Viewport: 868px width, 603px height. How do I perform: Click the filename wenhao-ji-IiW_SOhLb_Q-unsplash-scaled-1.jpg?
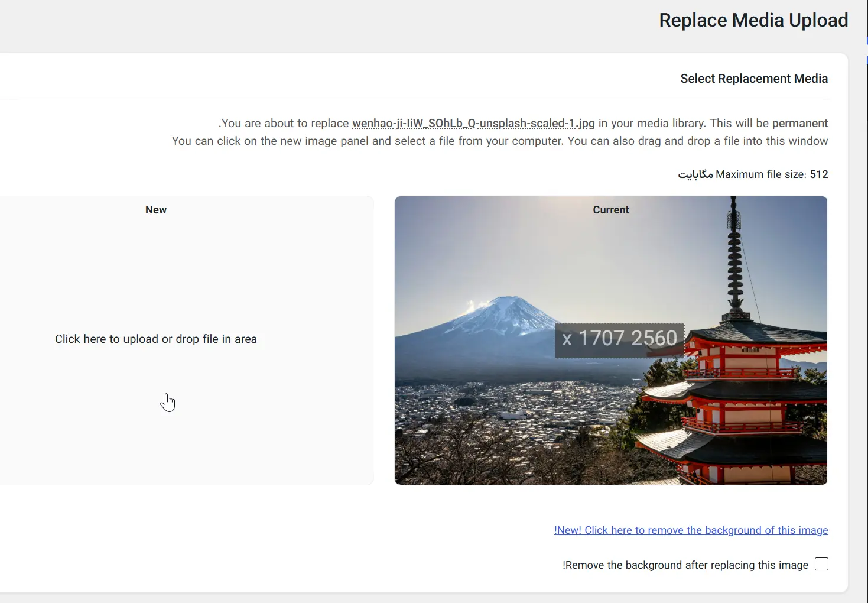(x=473, y=123)
